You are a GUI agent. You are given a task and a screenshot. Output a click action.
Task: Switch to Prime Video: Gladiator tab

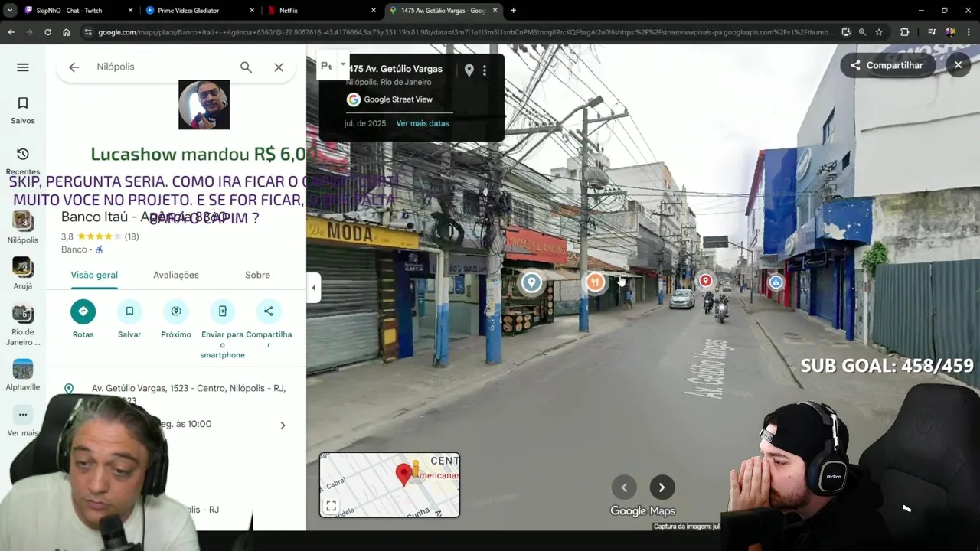point(201,11)
